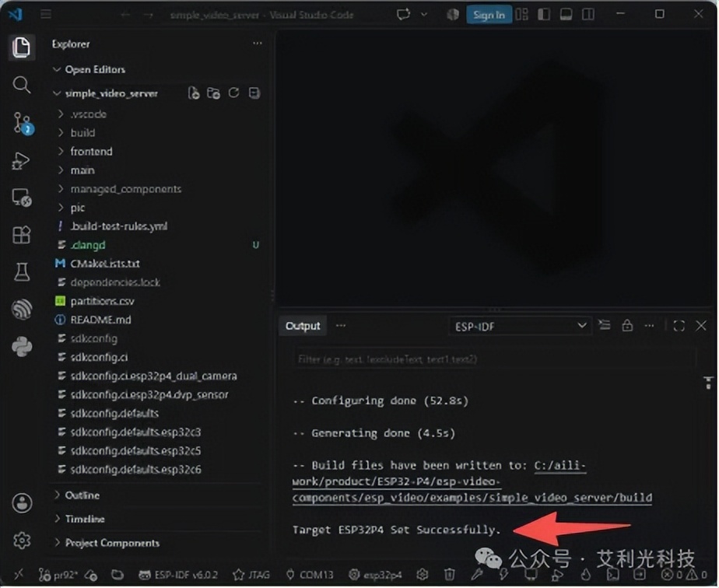Open the Accounts menu icon
719x588 pixels.
click(x=22, y=503)
